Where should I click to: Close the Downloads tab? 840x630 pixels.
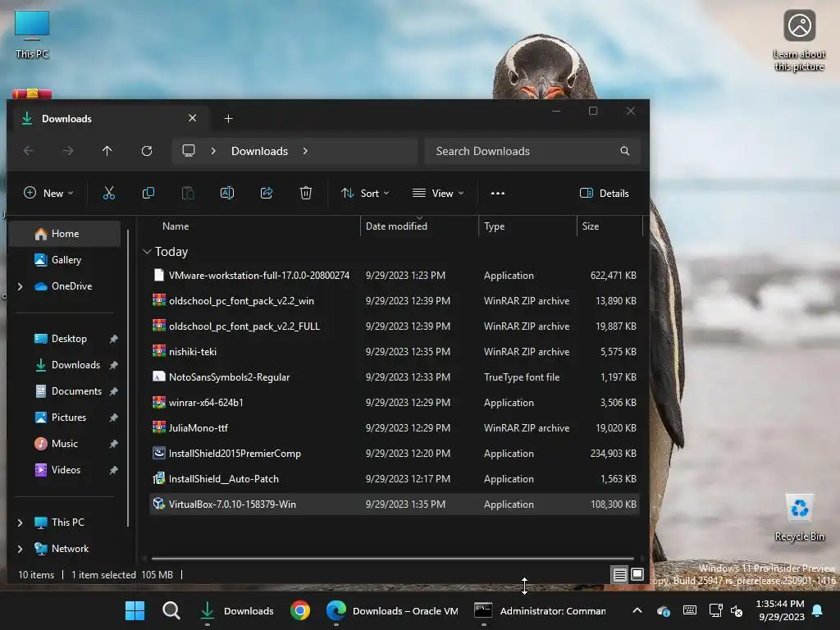click(192, 118)
